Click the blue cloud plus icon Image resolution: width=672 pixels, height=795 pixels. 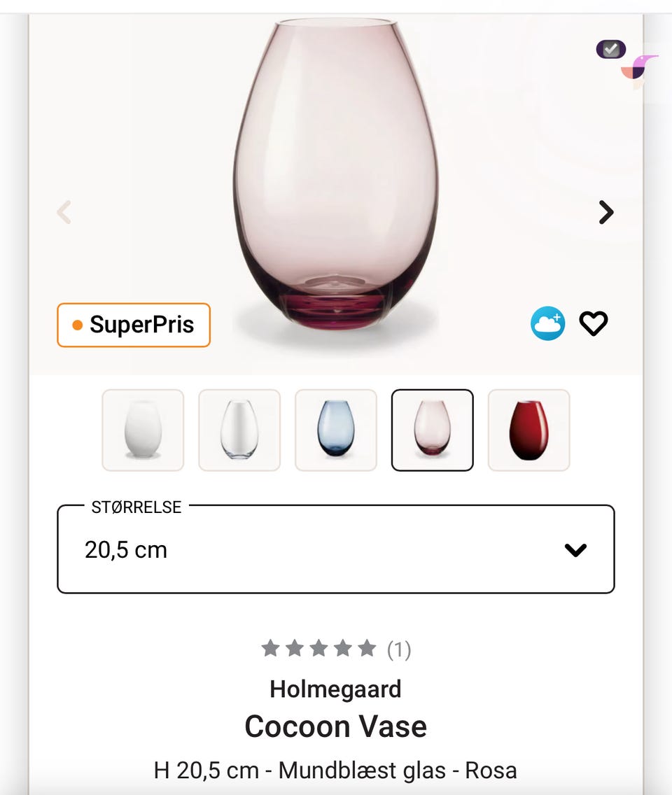[x=547, y=323]
